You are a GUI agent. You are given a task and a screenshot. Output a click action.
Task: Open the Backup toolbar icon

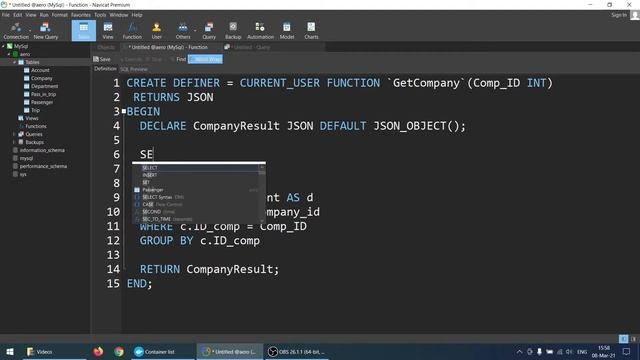click(233, 31)
